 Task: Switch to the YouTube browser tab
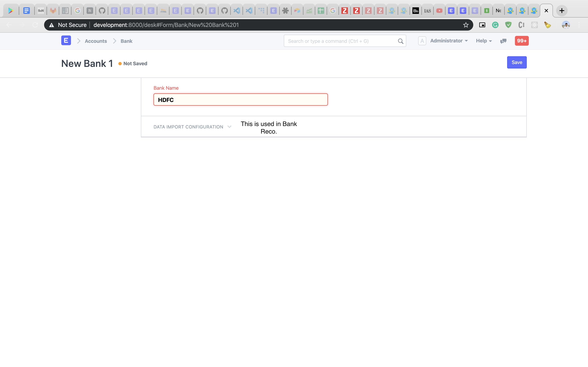(x=439, y=11)
